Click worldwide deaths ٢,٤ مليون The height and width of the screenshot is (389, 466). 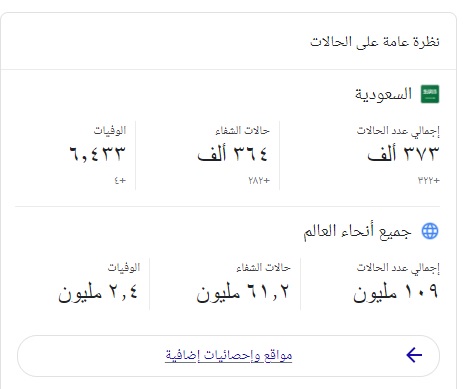tap(98, 292)
